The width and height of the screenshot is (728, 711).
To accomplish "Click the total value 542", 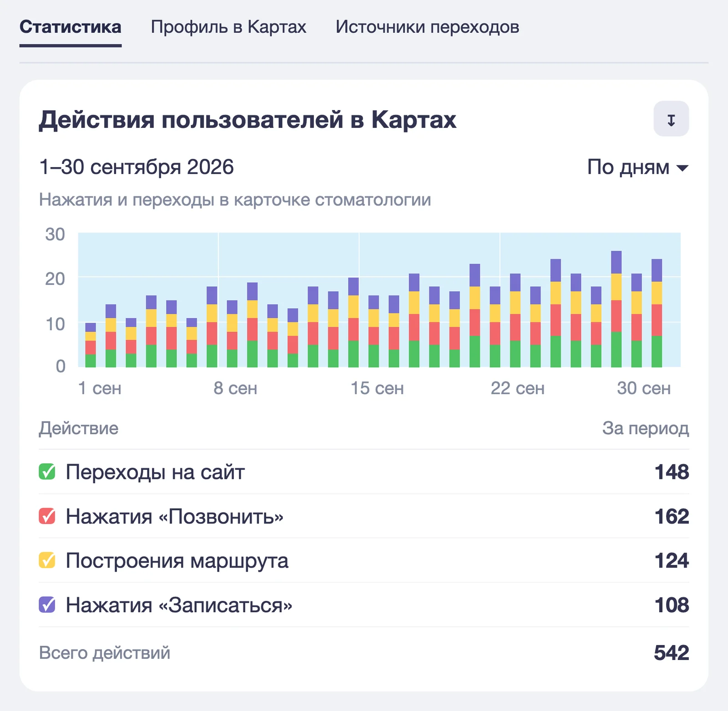I will click(x=672, y=653).
